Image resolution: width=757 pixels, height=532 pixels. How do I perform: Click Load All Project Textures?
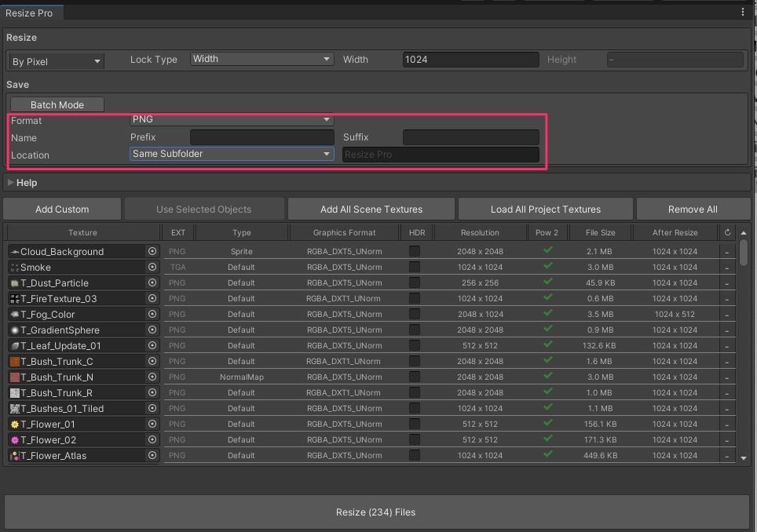coord(546,210)
